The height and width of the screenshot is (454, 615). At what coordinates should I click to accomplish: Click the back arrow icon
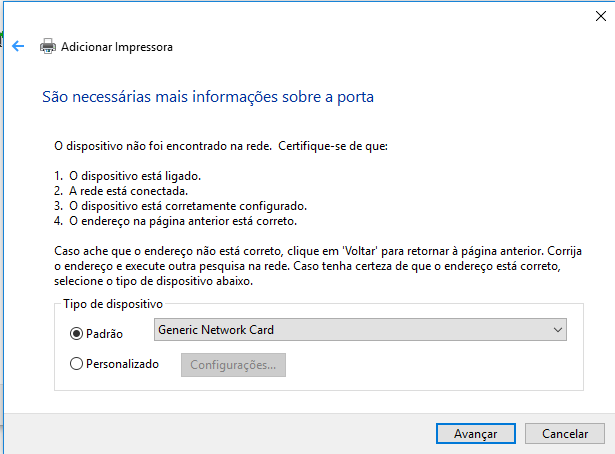18,46
